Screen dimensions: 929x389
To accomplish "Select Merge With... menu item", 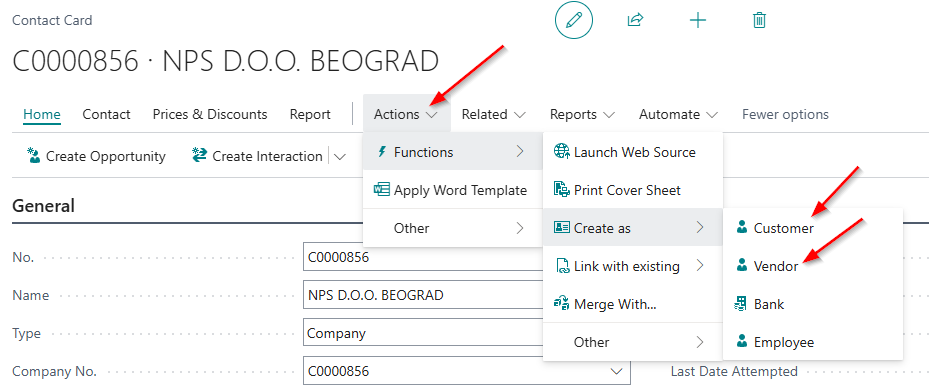I will click(633, 304).
